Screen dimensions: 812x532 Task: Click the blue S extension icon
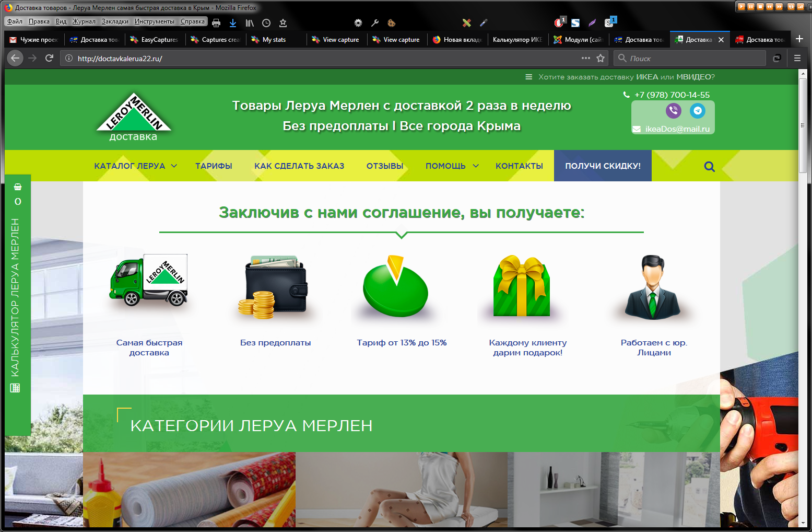pos(575,23)
